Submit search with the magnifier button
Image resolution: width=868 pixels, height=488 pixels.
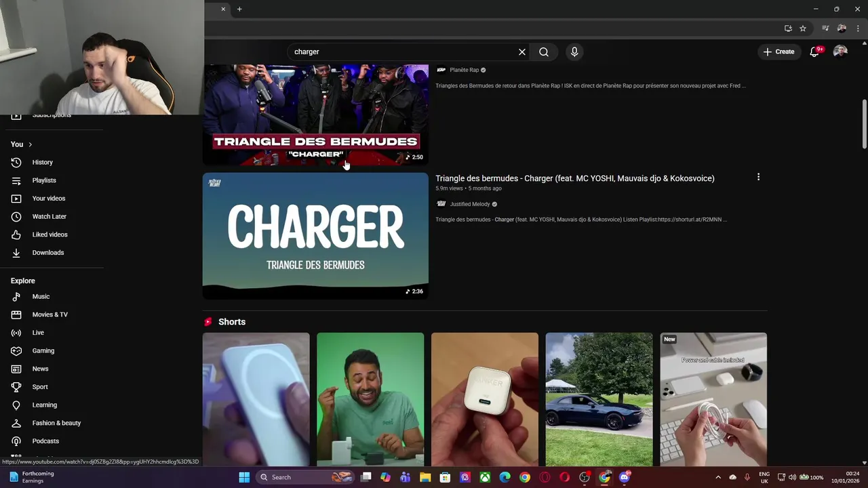(544, 52)
